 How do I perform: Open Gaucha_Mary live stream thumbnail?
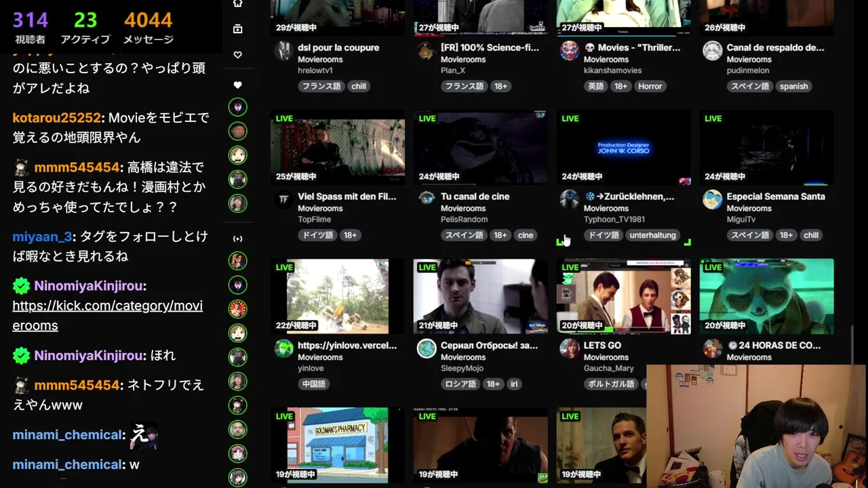coord(624,296)
